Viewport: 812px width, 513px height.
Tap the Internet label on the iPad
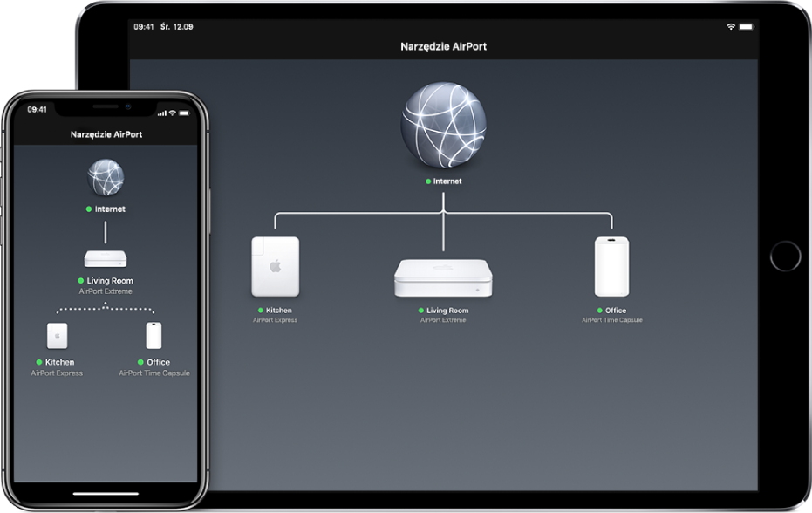[x=447, y=181]
